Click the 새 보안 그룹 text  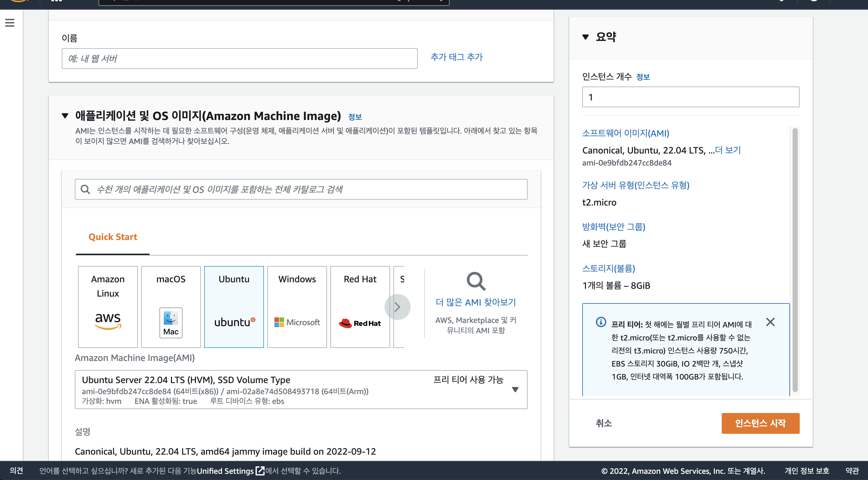pos(604,243)
